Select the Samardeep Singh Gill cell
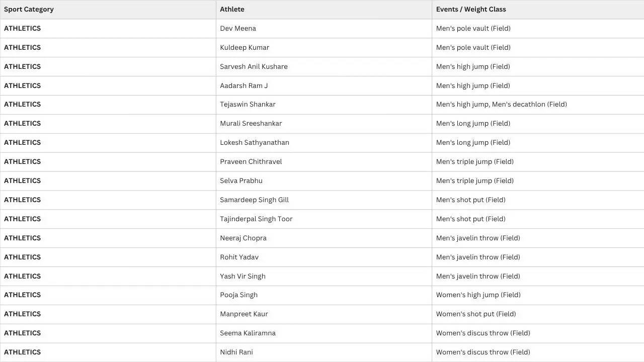Image resolution: width=644 pixels, height=362 pixels. pyautogui.click(x=324, y=200)
